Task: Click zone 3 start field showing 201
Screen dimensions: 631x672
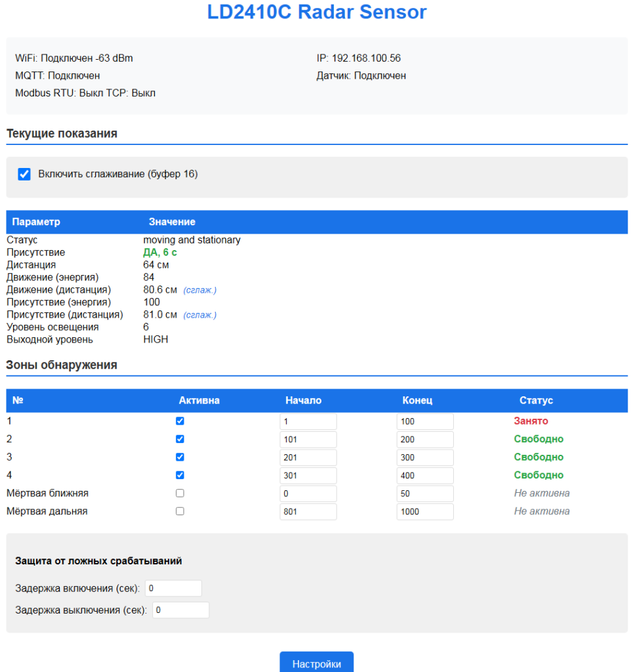Action: pyautogui.click(x=308, y=457)
